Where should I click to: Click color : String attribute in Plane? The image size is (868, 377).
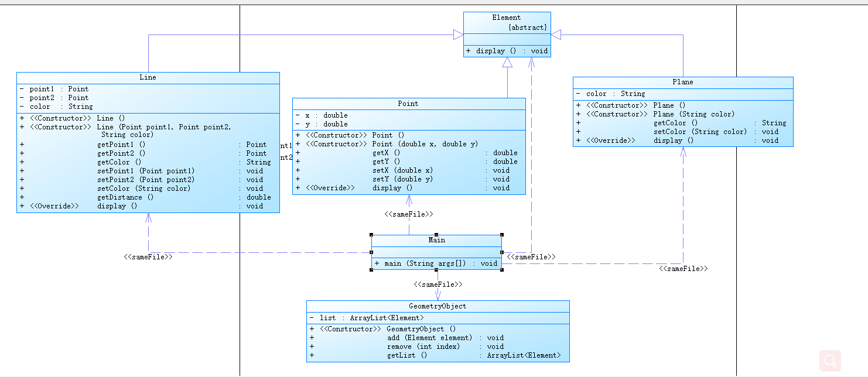click(610, 94)
